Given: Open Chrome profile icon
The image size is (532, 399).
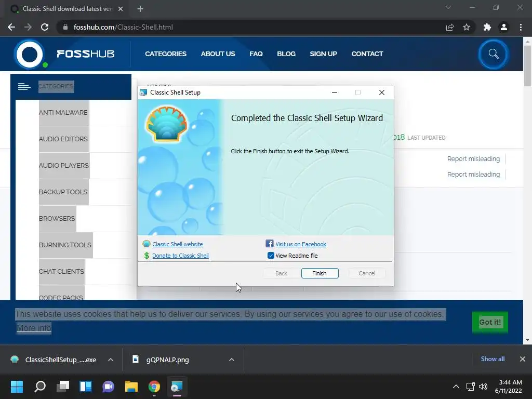Looking at the screenshot, I should click(504, 27).
